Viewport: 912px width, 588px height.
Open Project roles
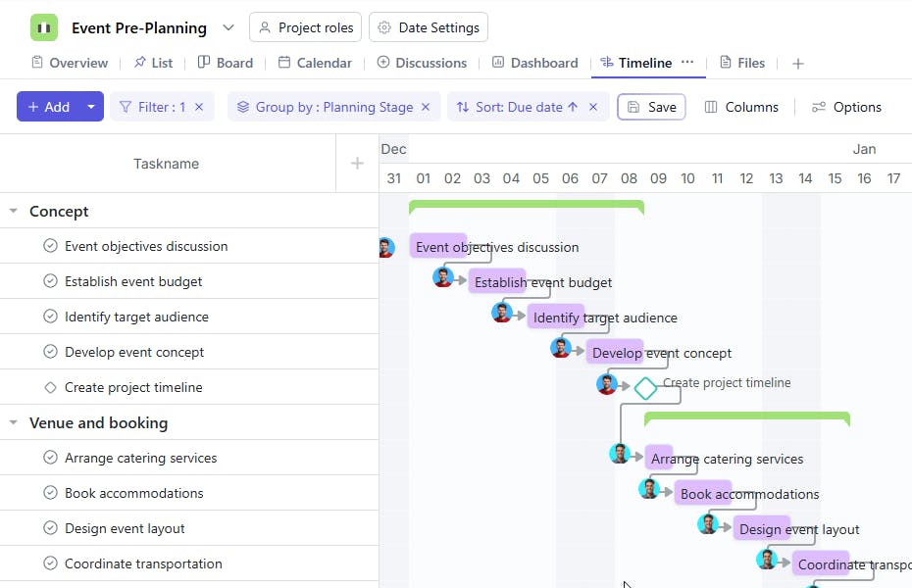306,27
